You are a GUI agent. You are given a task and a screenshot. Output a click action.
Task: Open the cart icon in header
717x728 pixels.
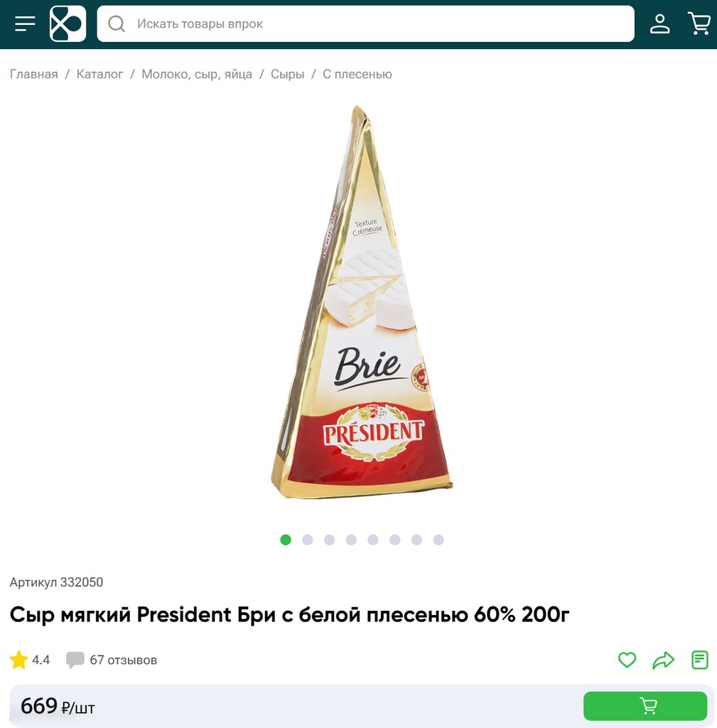tap(699, 23)
